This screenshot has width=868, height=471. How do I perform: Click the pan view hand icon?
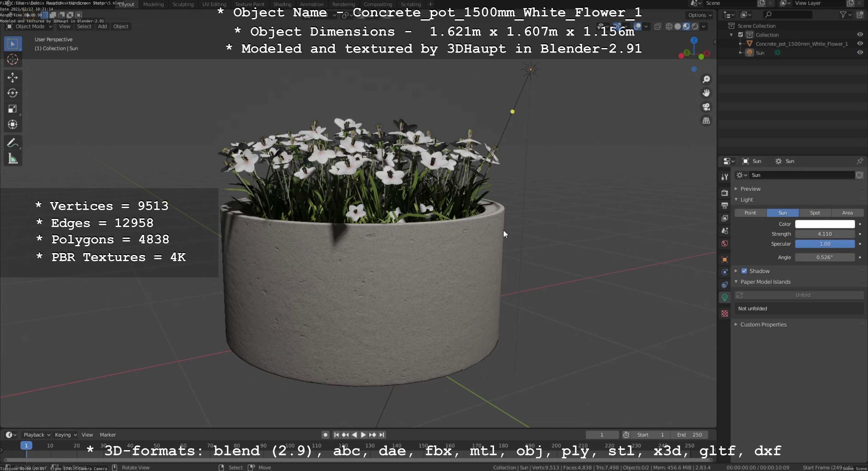click(x=706, y=93)
